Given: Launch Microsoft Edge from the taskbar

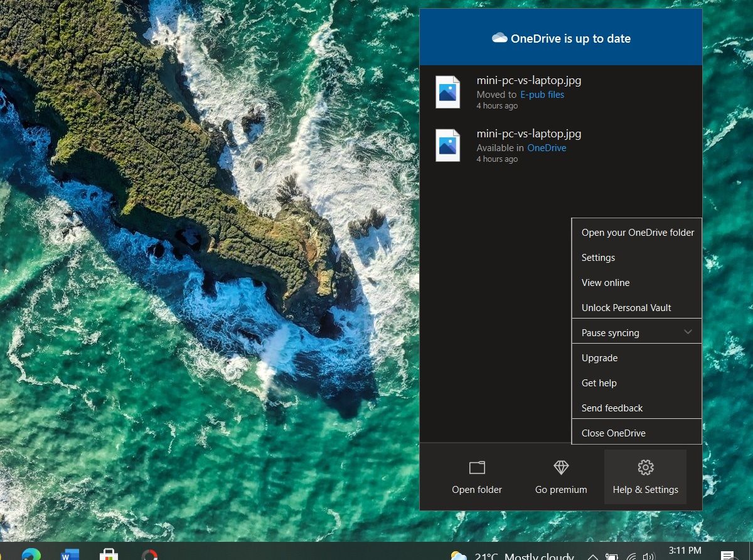Looking at the screenshot, I should click(31, 554).
